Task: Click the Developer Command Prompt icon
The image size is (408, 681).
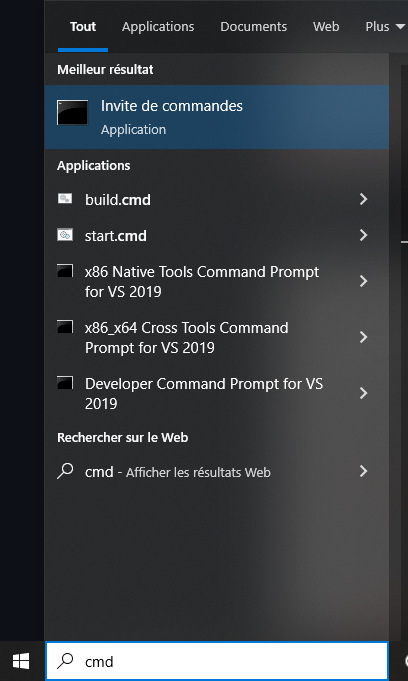Action: (x=65, y=383)
